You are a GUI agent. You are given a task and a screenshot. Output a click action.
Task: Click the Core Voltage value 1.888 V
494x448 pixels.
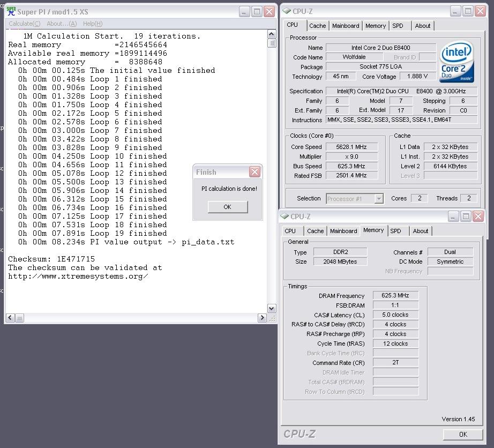coord(417,76)
